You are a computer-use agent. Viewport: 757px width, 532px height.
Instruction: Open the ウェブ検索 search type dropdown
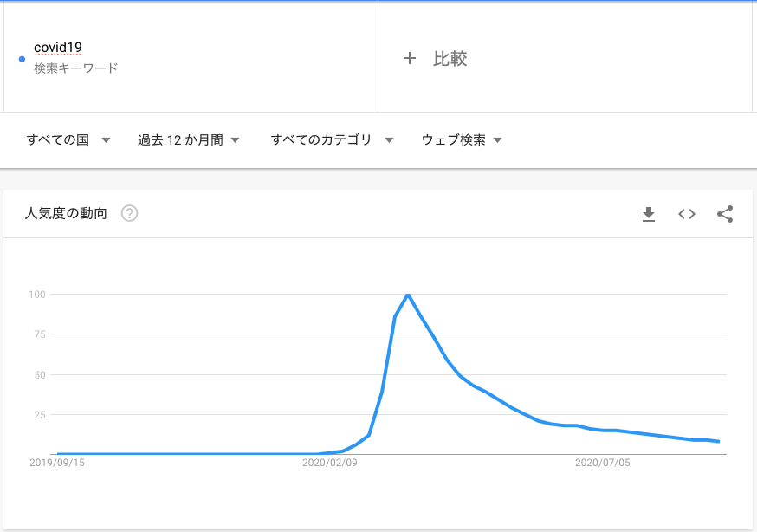pos(462,140)
